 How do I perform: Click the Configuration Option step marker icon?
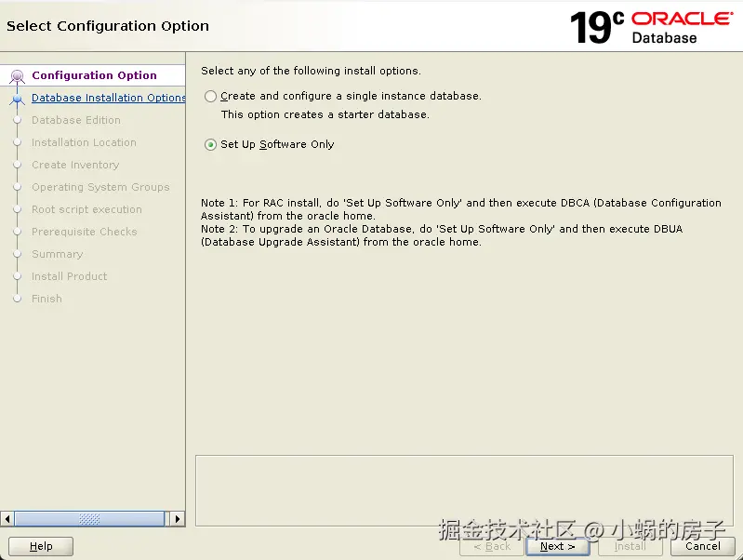(x=17, y=76)
